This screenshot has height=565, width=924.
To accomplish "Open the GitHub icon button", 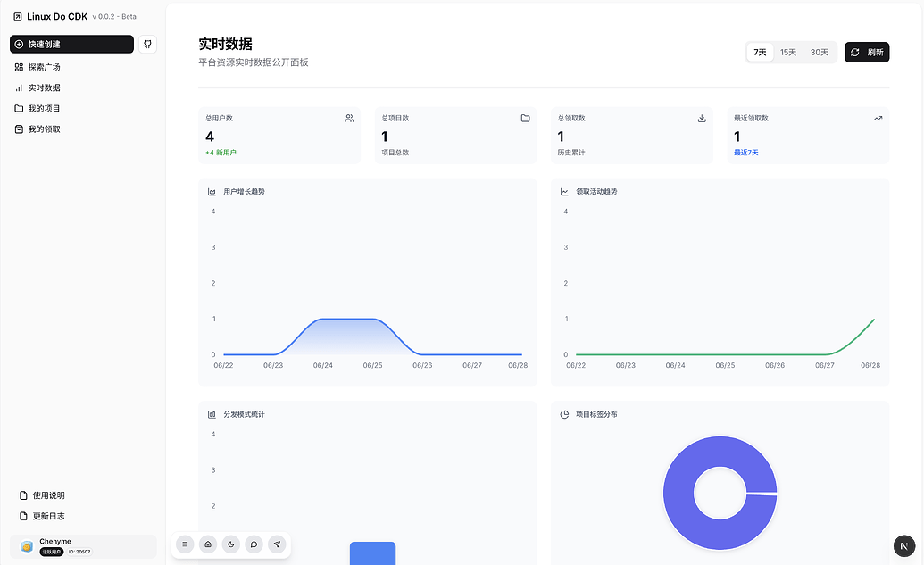I will point(147,45).
